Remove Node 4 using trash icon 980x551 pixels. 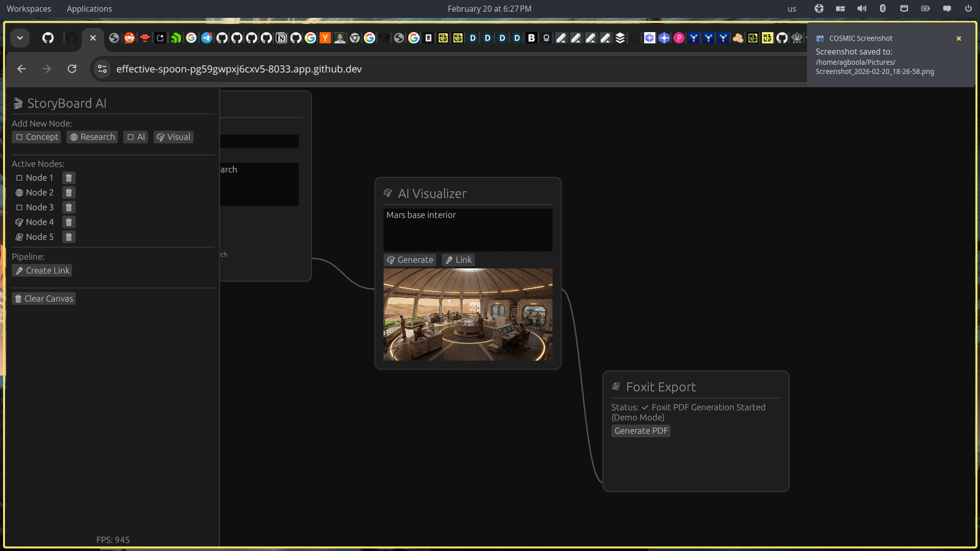(68, 222)
